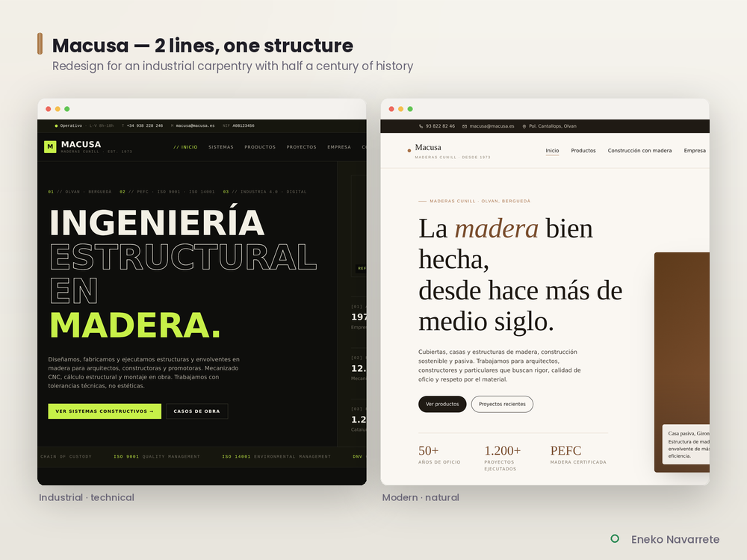Click phone number +34 938 228 246

click(x=145, y=125)
